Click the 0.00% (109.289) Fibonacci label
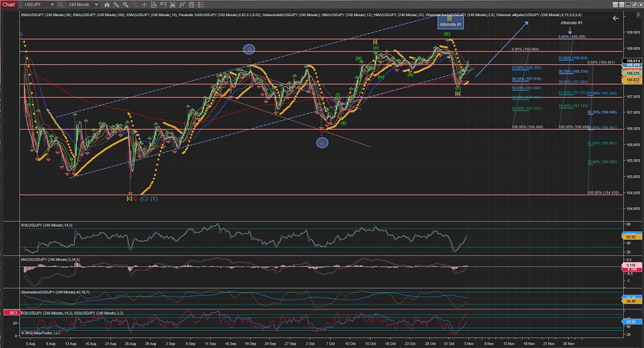The height and width of the screenshot is (348, 644). 572,37
